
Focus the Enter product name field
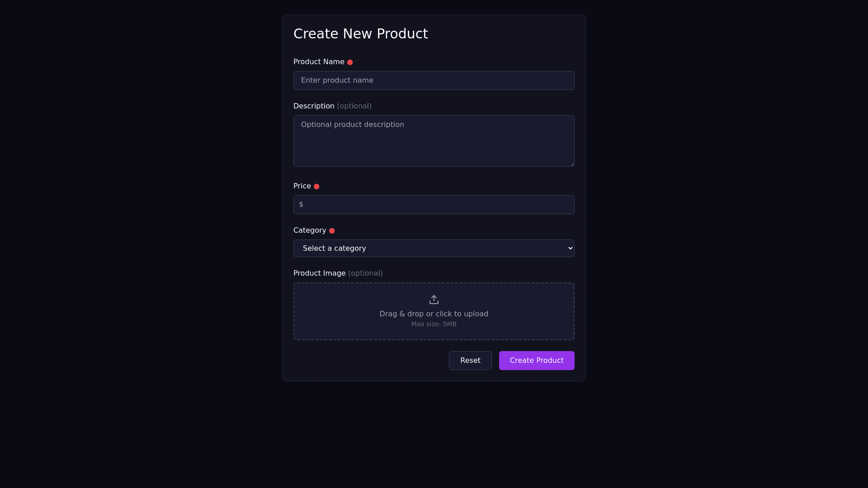[434, 80]
